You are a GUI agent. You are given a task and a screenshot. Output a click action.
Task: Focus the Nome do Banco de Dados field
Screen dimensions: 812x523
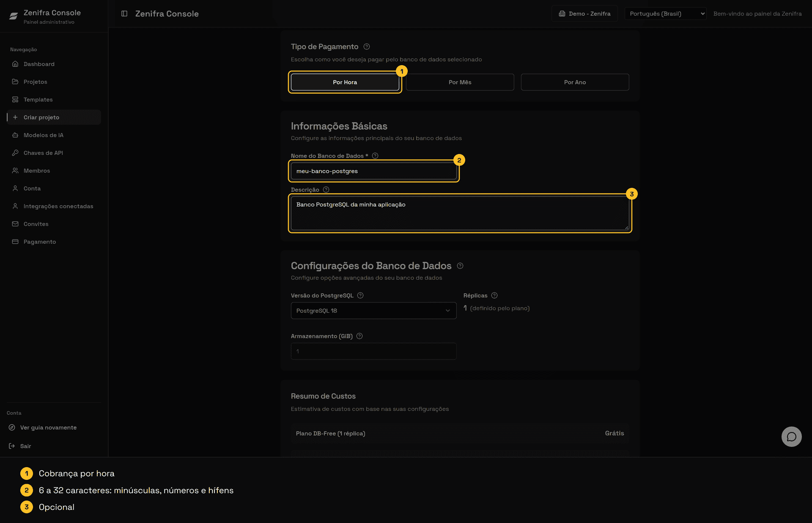pos(374,171)
